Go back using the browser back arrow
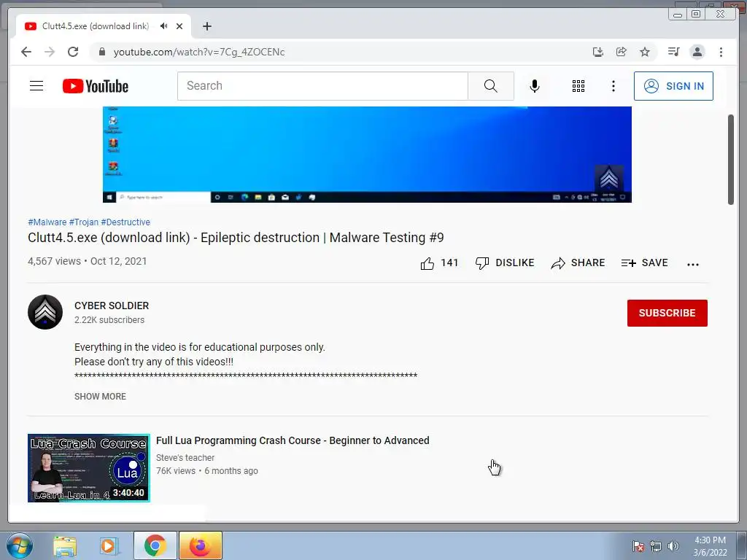The height and width of the screenshot is (560, 747). tap(26, 52)
